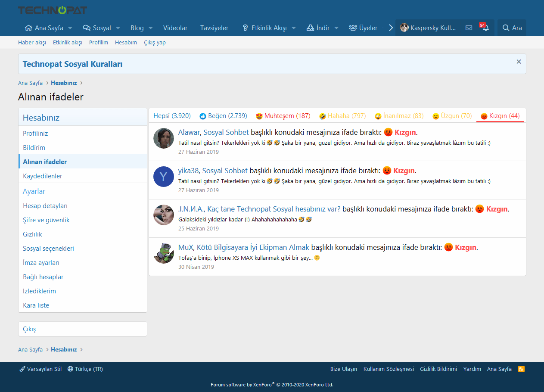
Task: Open Yardım footer link
Action: pyautogui.click(x=472, y=369)
